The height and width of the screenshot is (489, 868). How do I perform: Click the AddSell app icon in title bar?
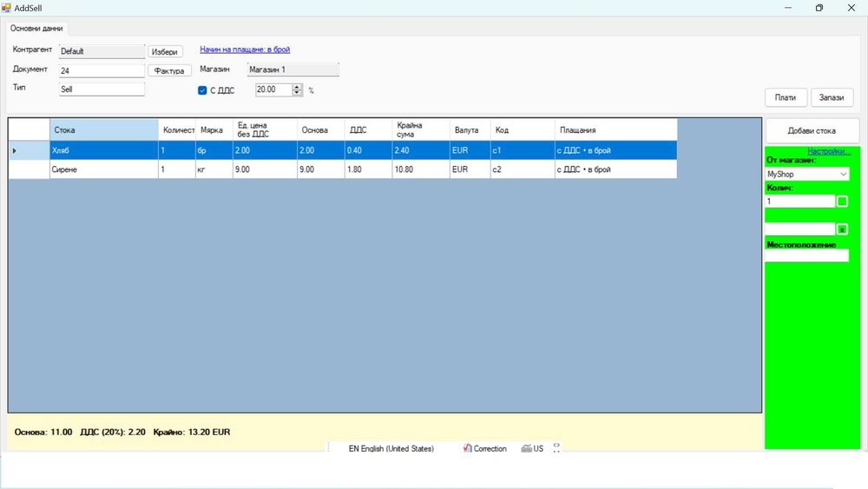[x=6, y=8]
